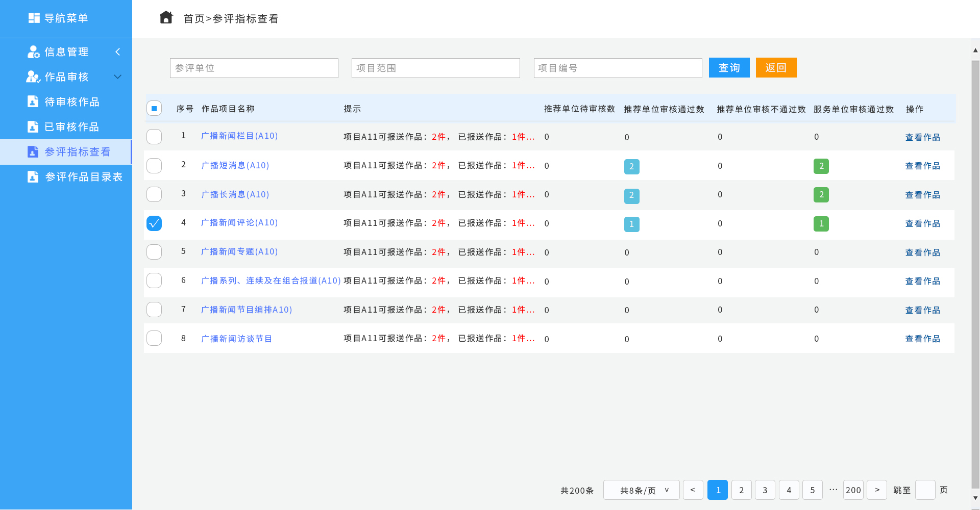Click the 已审核作品 document icon

33,126
